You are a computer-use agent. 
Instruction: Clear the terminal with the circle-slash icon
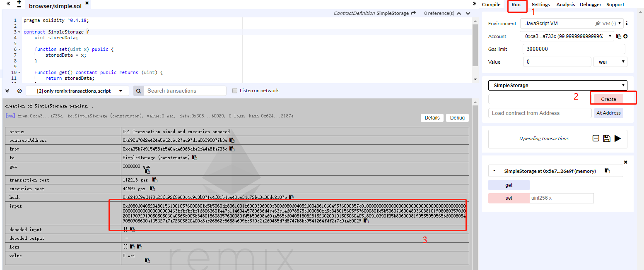coord(19,91)
